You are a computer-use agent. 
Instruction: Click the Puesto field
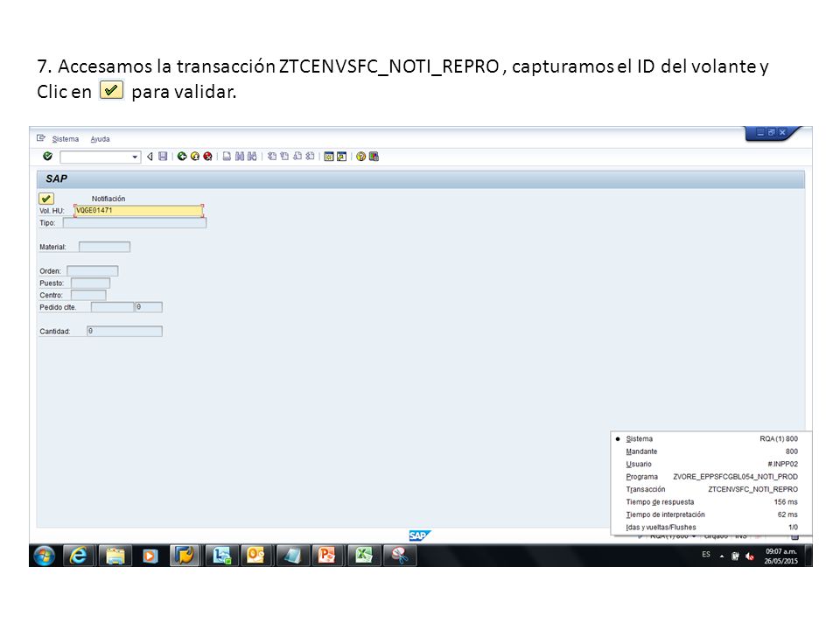[90, 283]
